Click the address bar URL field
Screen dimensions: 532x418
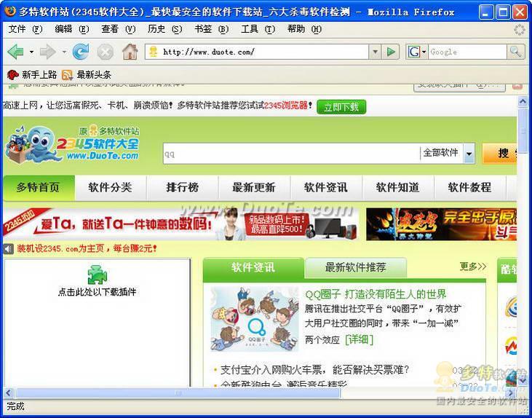tap(257, 52)
